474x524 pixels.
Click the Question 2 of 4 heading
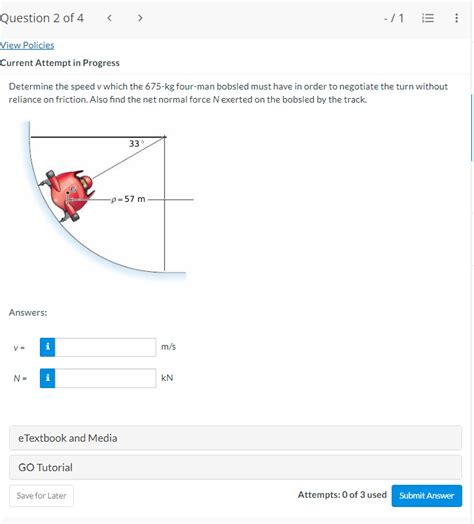click(x=42, y=18)
